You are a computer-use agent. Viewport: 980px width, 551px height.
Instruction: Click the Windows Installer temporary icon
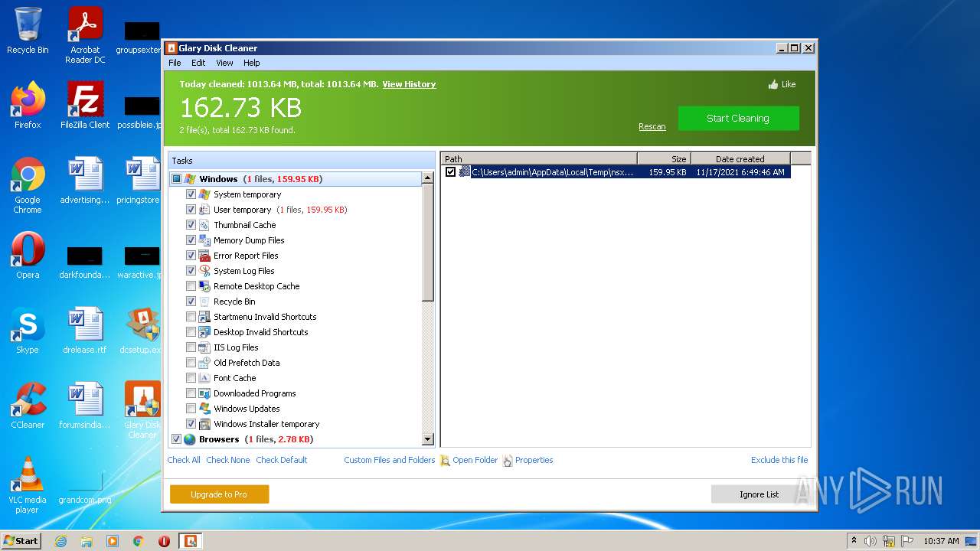coord(204,424)
